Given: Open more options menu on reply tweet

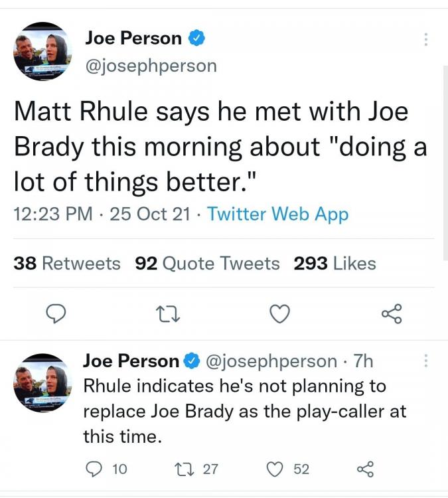Looking at the screenshot, I should tap(425, 361).
